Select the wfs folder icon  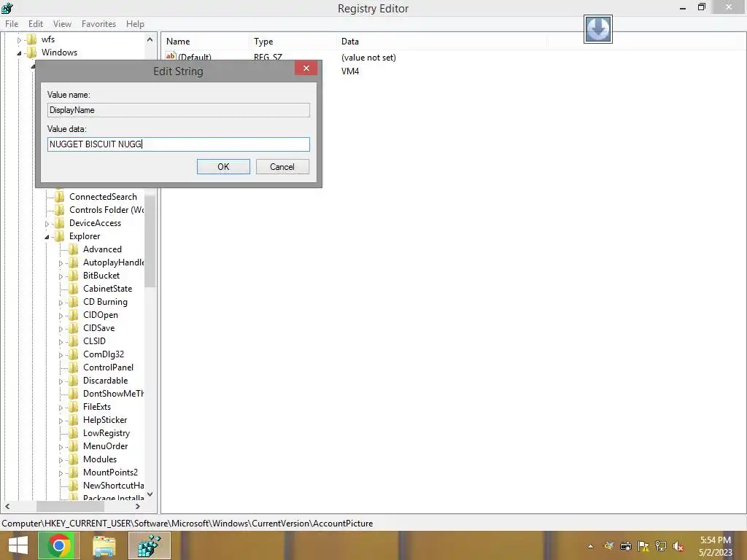coord(32,39)
